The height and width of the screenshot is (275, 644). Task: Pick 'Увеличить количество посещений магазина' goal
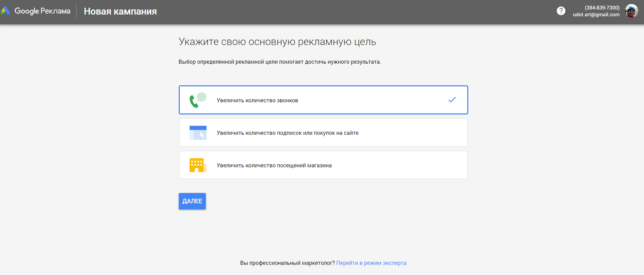tap(274, 166)
